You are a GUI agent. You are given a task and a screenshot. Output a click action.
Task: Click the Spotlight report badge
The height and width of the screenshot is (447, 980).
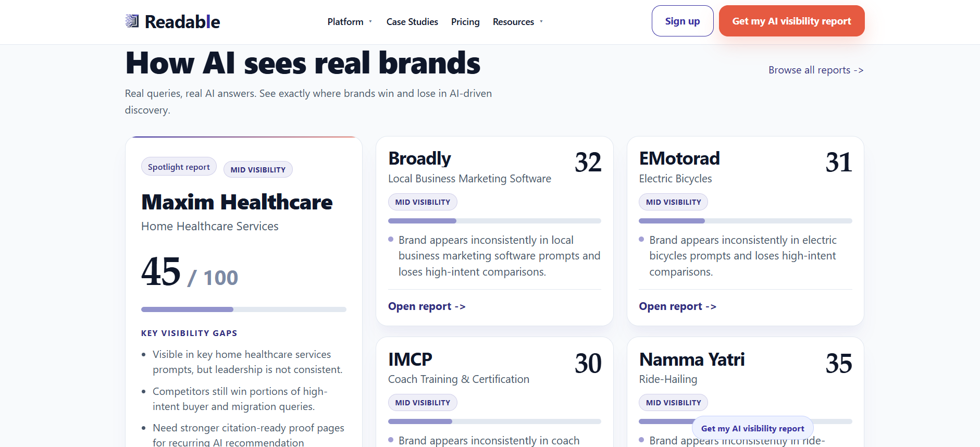[179, 167]
